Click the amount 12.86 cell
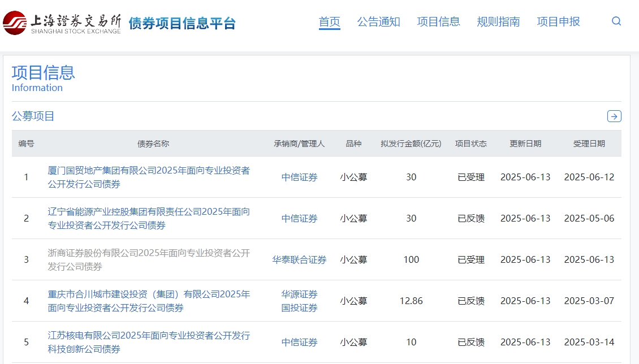 [x=411, y=301]
